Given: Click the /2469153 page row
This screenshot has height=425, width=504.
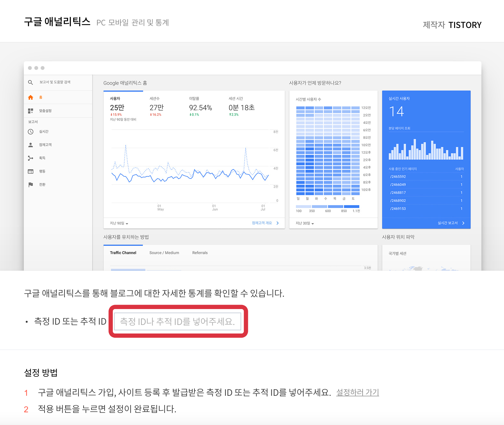Looking at the screenshot, I should tap(426, 209).
